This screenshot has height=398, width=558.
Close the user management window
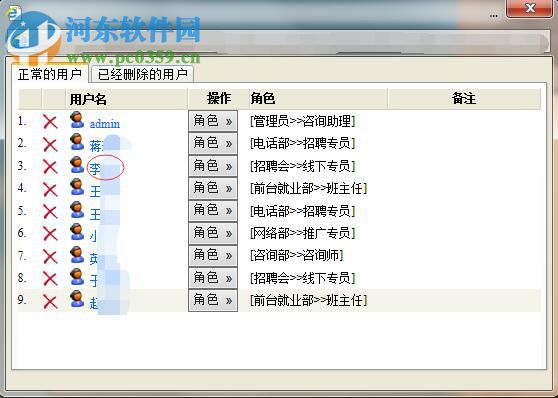point(530,8)
